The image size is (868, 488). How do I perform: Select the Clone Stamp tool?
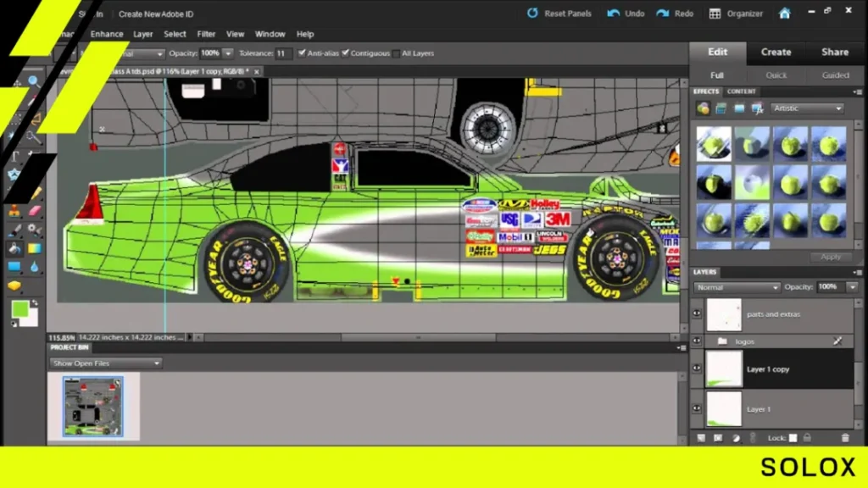click(x=14, y=211)
